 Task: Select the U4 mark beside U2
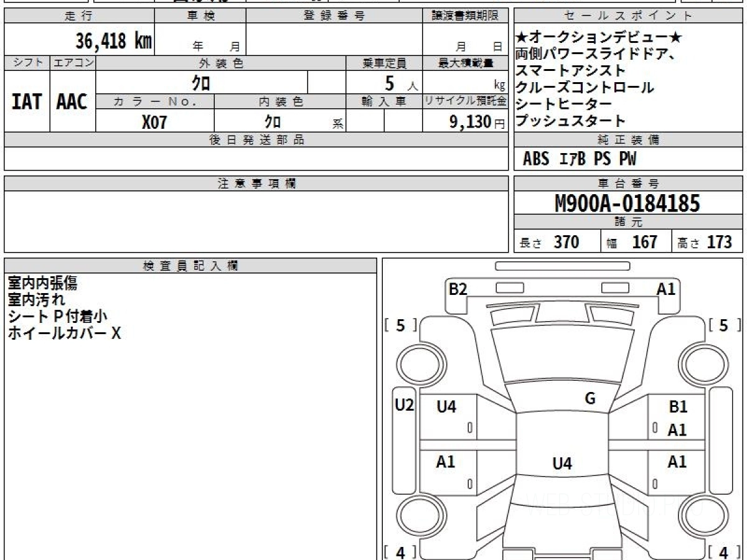pyautogui.click(x=446, y=407)
